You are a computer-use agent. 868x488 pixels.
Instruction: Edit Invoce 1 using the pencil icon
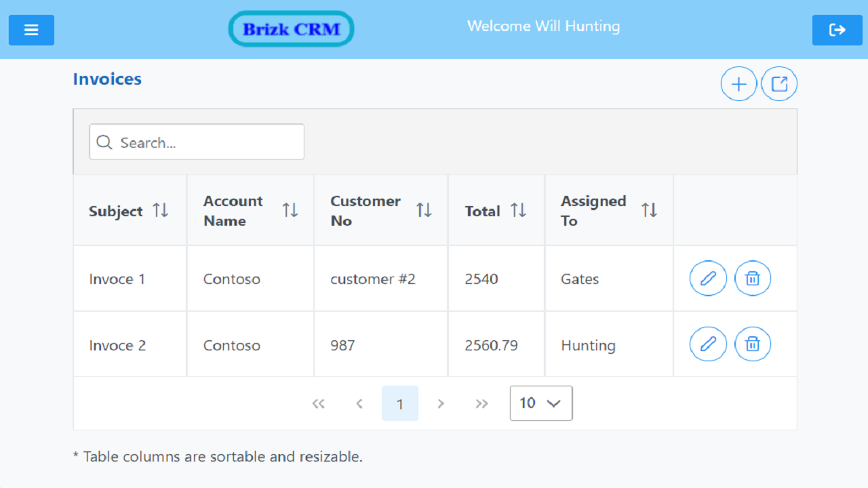click(708, 278)
